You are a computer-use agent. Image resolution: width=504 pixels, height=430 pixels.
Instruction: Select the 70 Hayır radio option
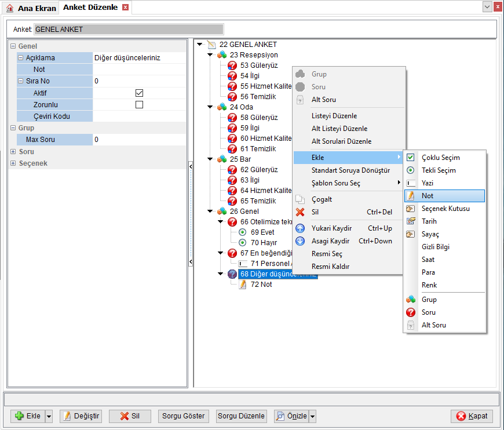click(243, 242)
